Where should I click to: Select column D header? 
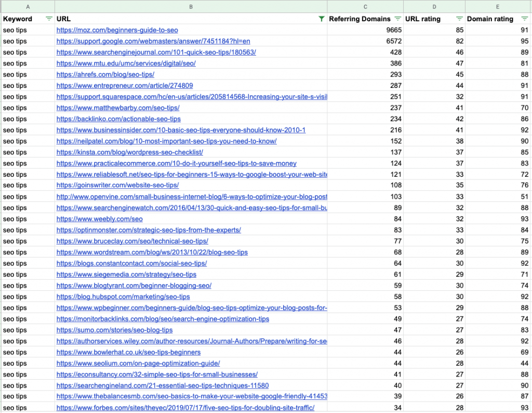434,7
